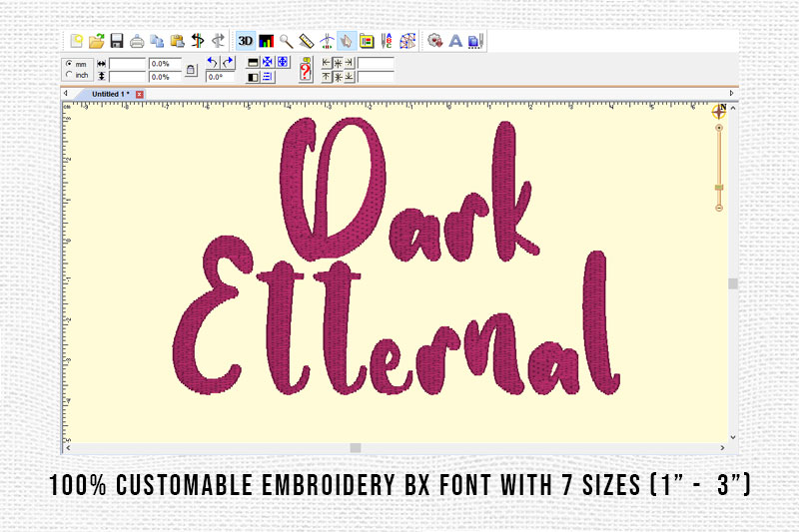The image size is (799, 532).
Task: Rotate design clockwise
Action: pyautogui.click(x=228, y=63)
